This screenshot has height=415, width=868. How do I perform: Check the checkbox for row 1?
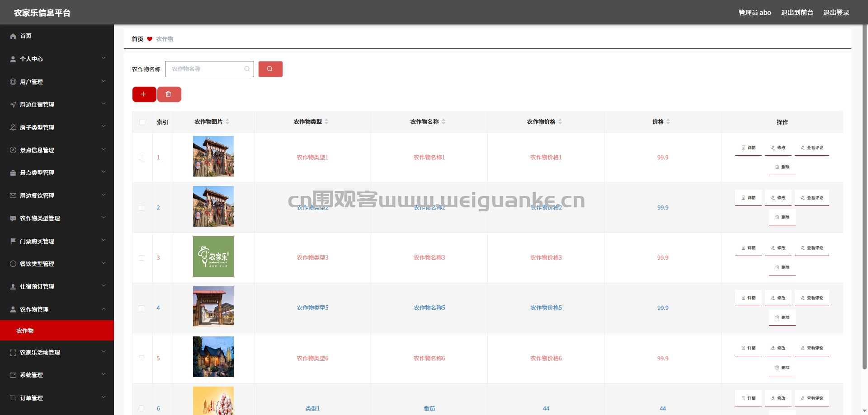coord(142,158)
